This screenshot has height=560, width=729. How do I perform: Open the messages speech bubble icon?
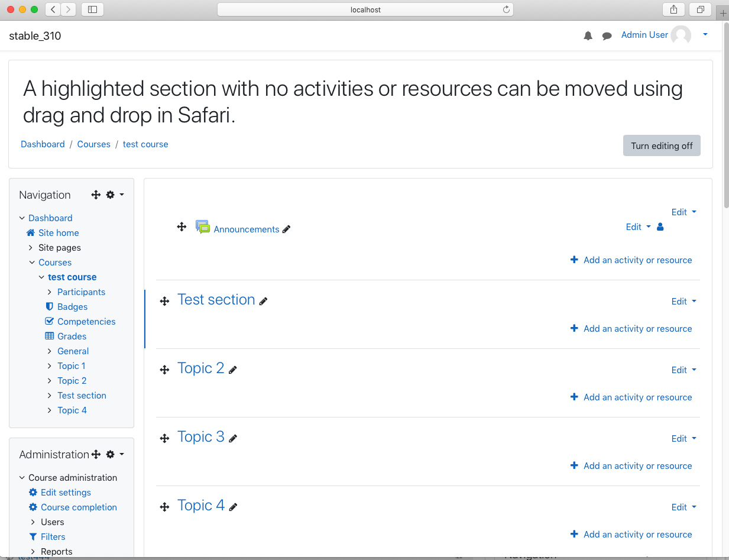click(607, 36)
